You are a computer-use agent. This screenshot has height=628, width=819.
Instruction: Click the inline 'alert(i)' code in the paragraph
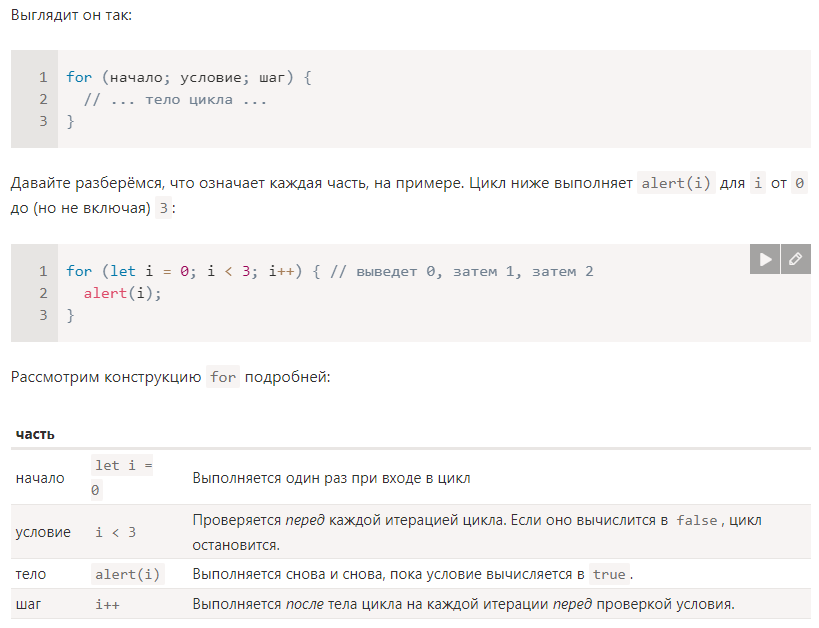(x=676, y=184)
